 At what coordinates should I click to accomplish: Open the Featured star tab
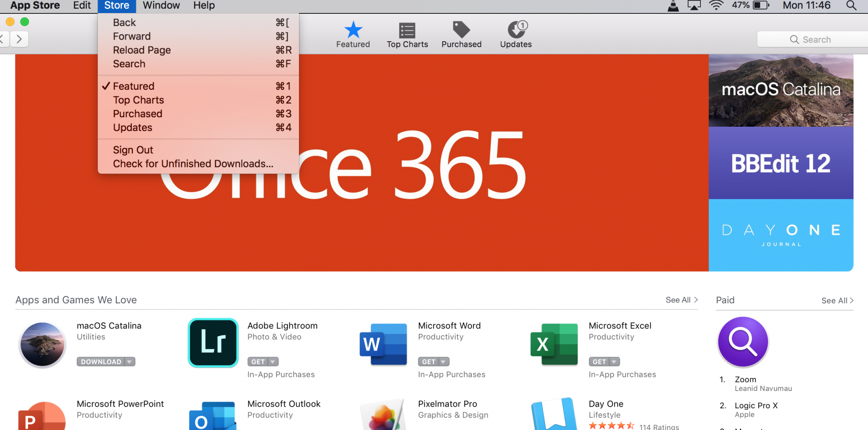coord(353,34)
